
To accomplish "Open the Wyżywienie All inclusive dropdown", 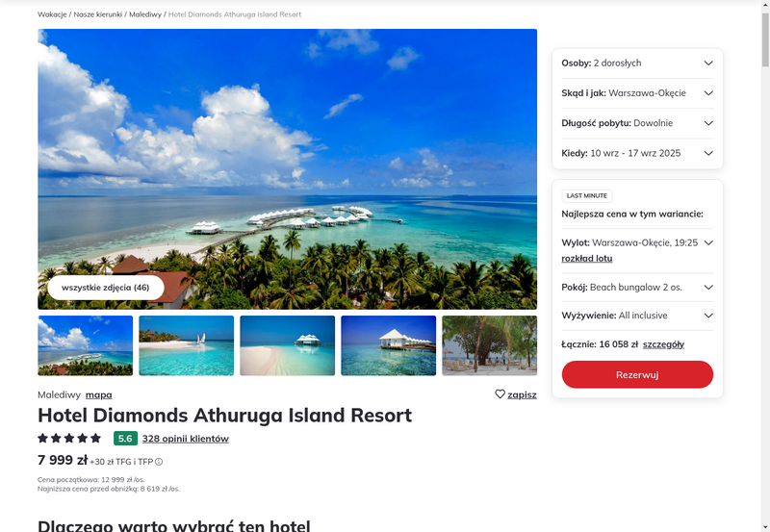I will click(x=637, y=316).
